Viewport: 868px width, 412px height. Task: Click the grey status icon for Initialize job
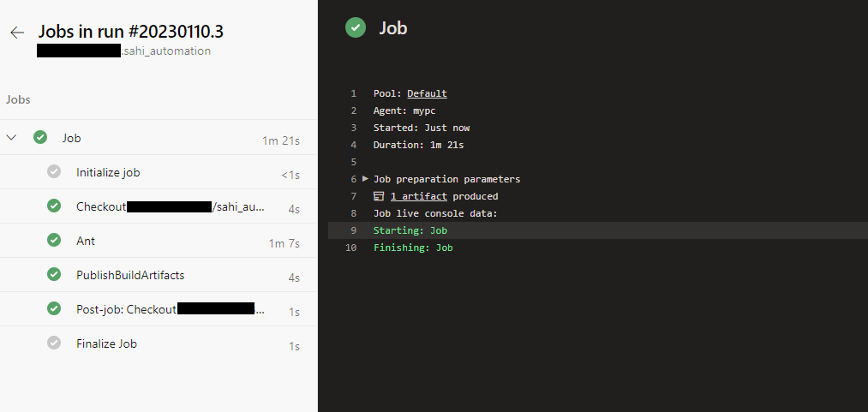click(x=54, y=172)
